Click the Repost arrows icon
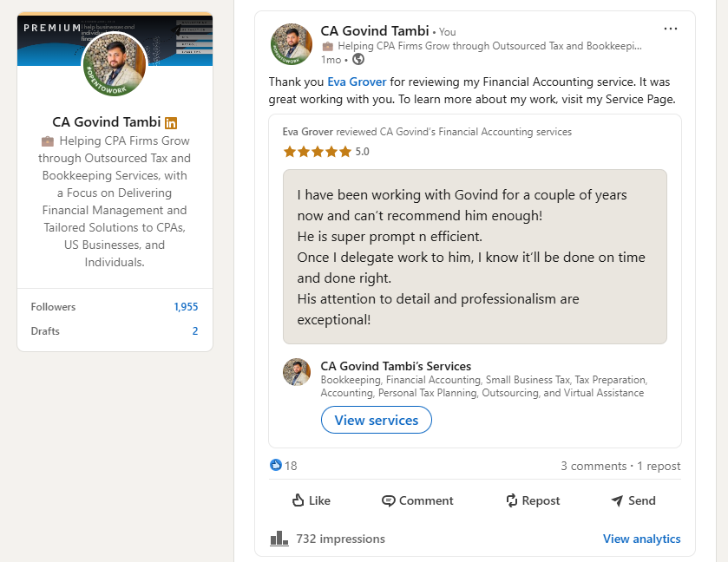This screenshot has width=728, height=562. pos(512,500)
